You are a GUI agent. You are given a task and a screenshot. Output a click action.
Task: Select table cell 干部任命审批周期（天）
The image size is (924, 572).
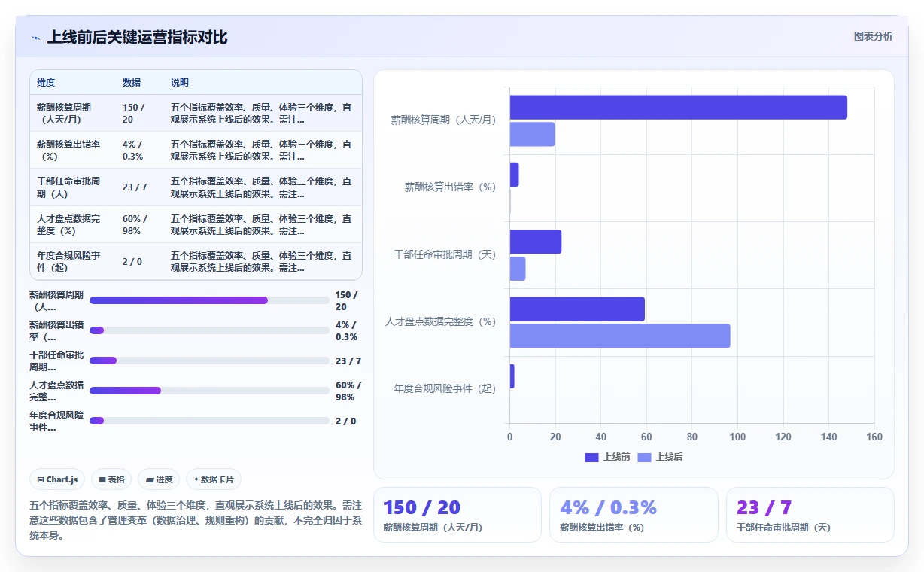(73, 187)
